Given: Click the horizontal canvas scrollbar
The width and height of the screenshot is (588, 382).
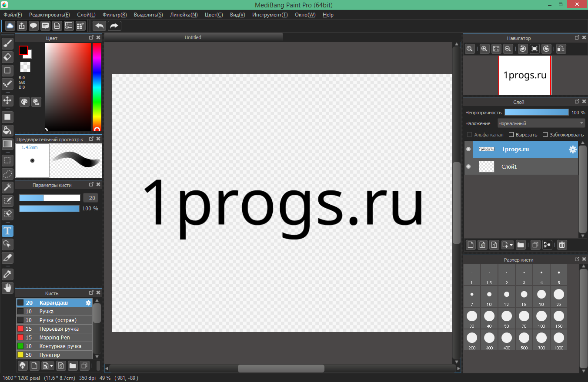Looking at the screenshot, I should (x=281, y=369).
